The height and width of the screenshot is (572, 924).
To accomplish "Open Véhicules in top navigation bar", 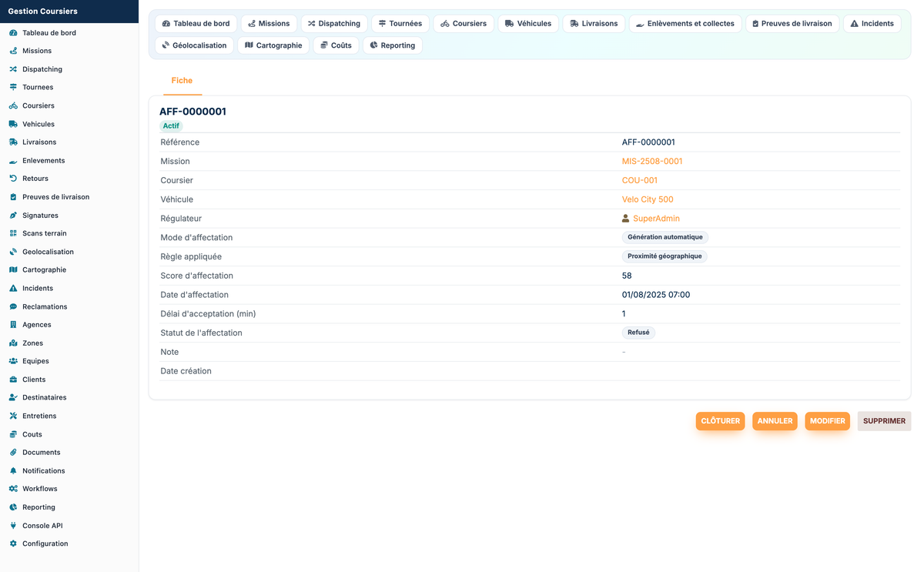I will click(528, 24).
